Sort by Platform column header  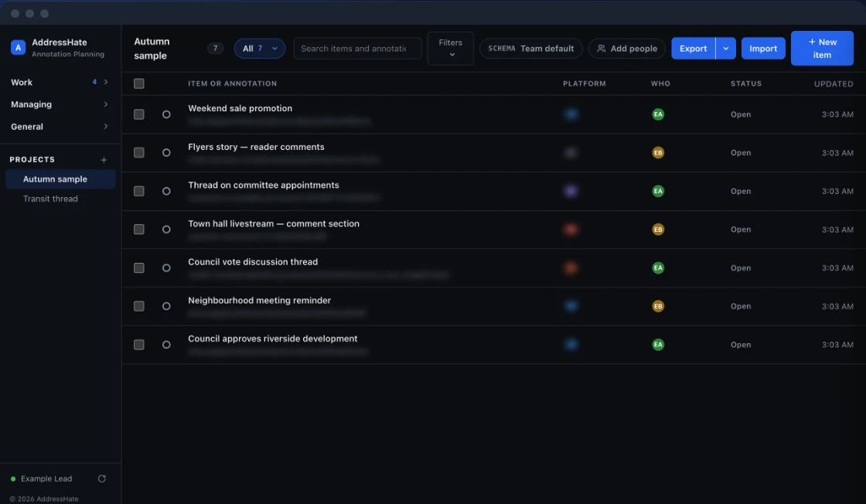(x=585, y=83)
